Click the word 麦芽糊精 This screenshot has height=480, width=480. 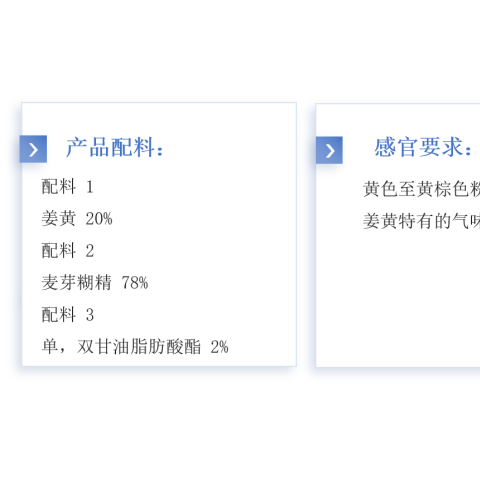76,283
